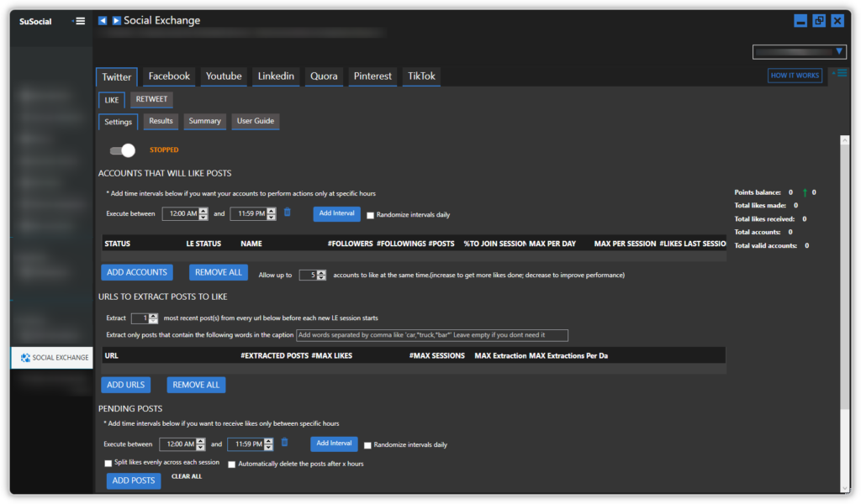Click the #MAX SESSIONS column header

click(x=437, y=356)
